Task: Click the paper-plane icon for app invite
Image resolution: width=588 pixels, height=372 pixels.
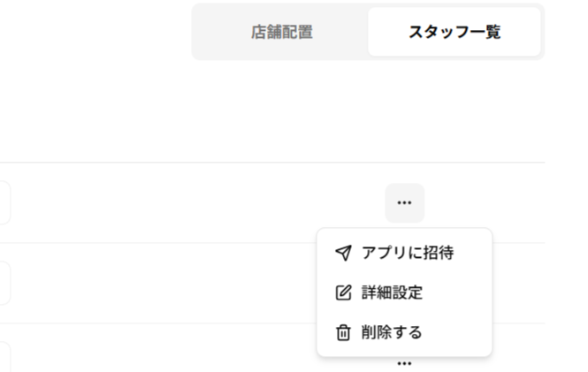Action: coord(344,253)
